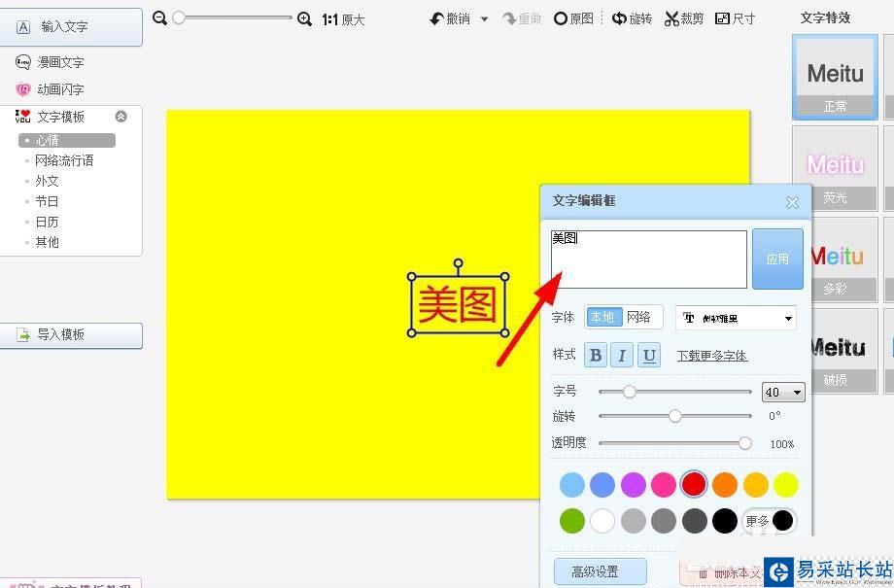
Task: Select 其他 template category
Action: 47,242
